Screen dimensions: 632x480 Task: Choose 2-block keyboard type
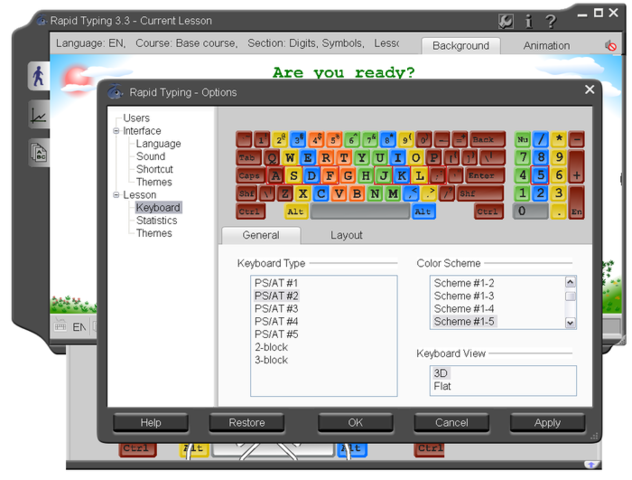pos(271,347)
